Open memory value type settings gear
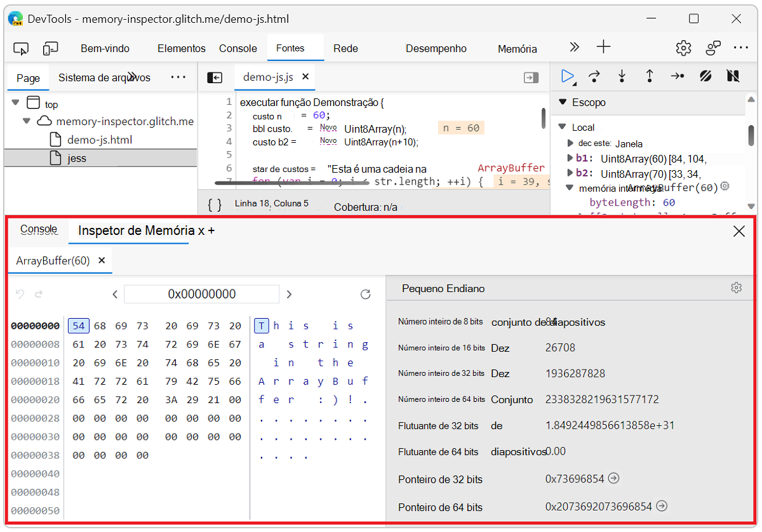This screenshot has width=762, height=532. (x=736, y=288)
